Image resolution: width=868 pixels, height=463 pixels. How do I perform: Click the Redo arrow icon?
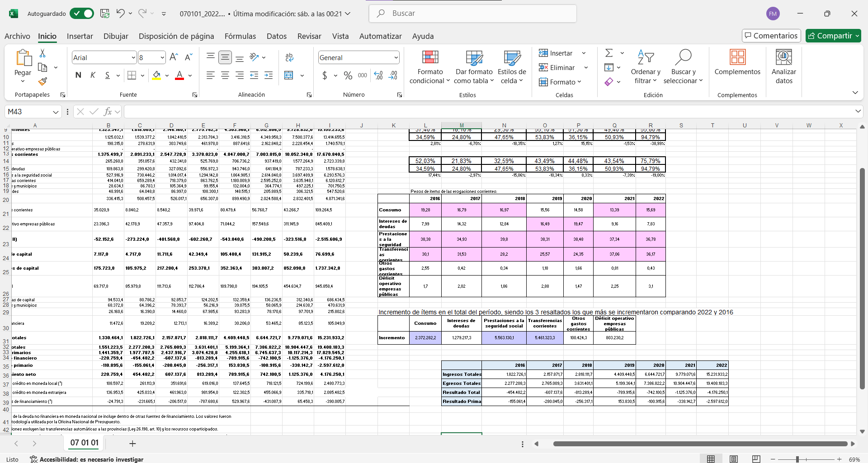coord(142,14)
